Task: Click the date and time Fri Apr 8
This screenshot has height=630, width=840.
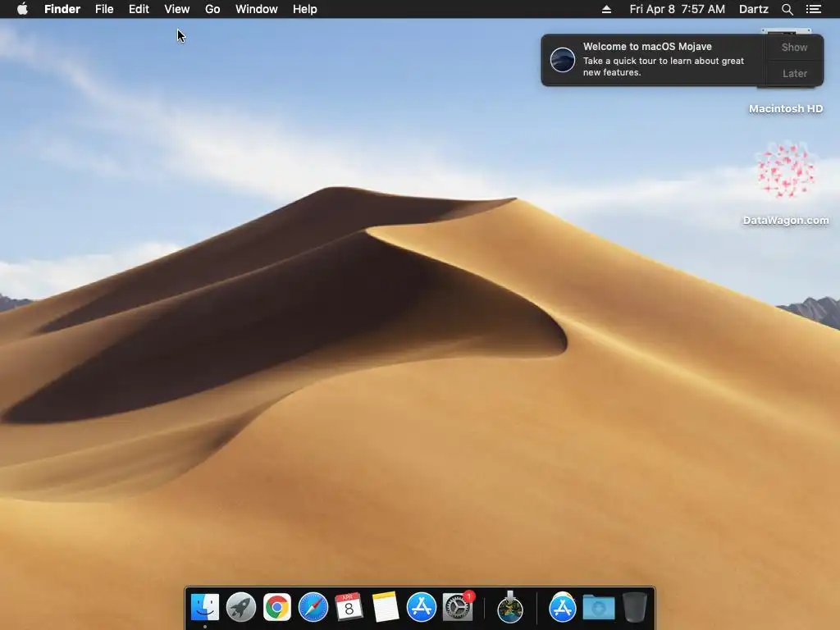Action: click(677, 9)
